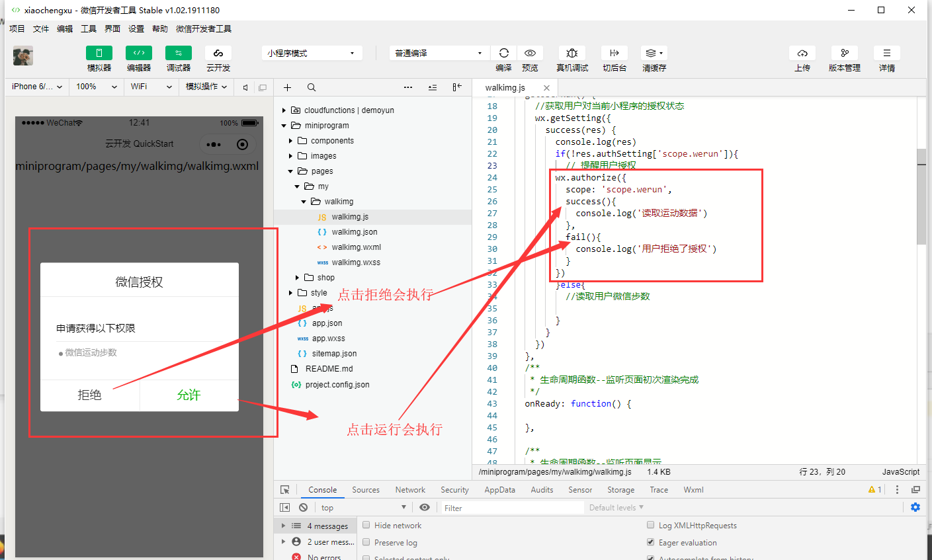Switch to the Wxml tab

coord(693,490)
